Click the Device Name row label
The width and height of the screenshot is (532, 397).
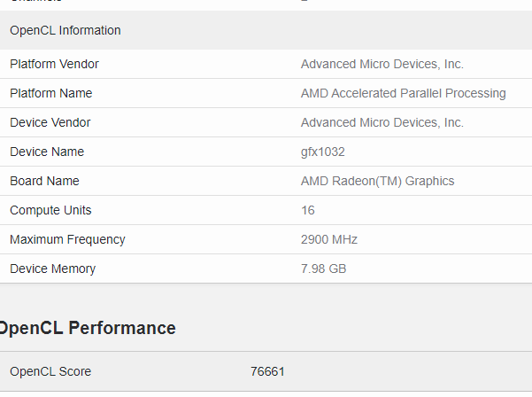[x=47, y=152]
